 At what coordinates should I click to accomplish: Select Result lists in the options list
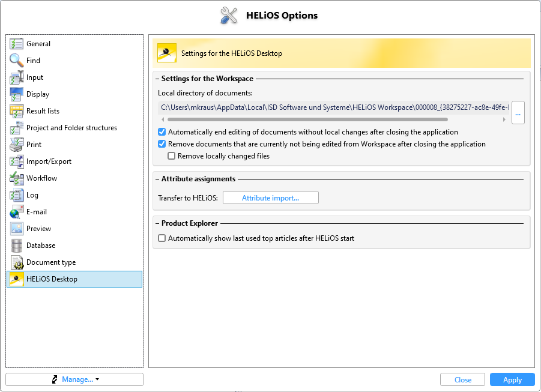pos(74,111)
